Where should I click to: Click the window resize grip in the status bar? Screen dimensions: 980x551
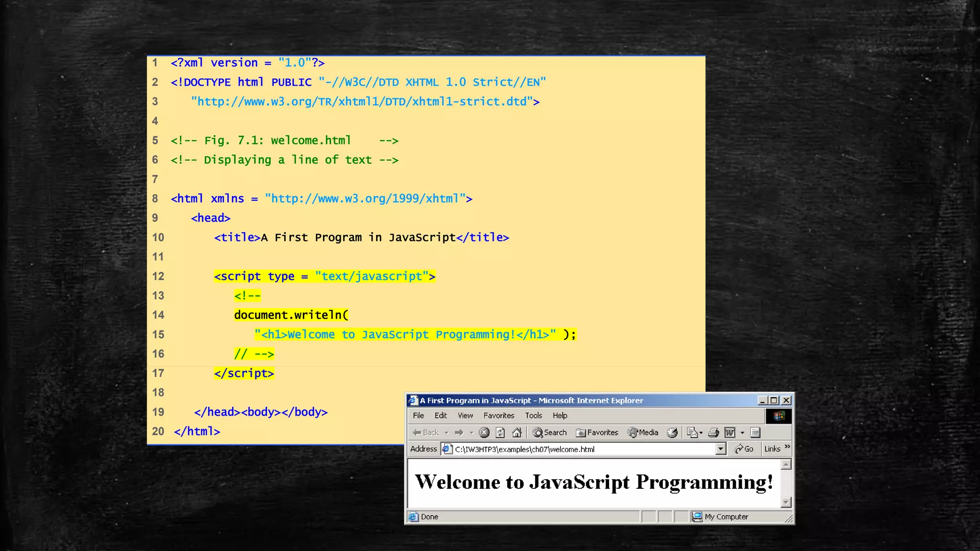coord(789,518)
